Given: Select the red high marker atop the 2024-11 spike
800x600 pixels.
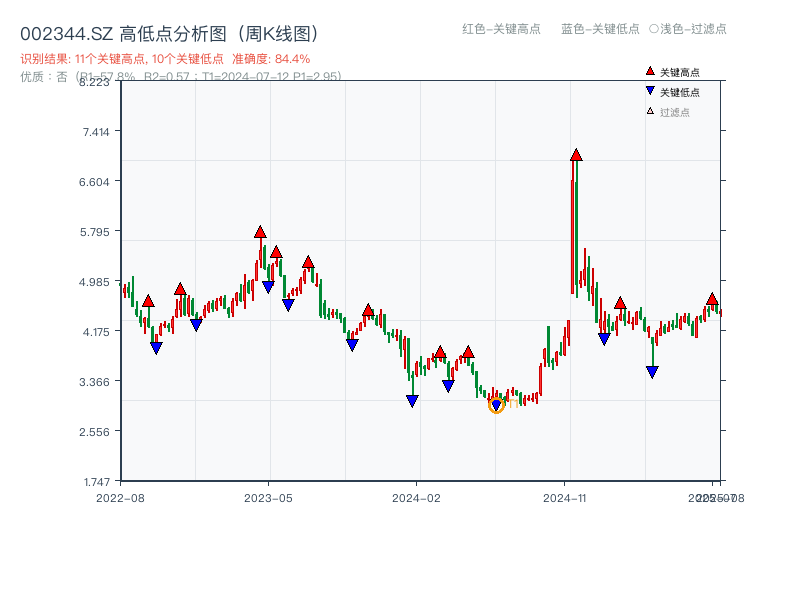Looking at the screenshot, I should pos(576,155).
